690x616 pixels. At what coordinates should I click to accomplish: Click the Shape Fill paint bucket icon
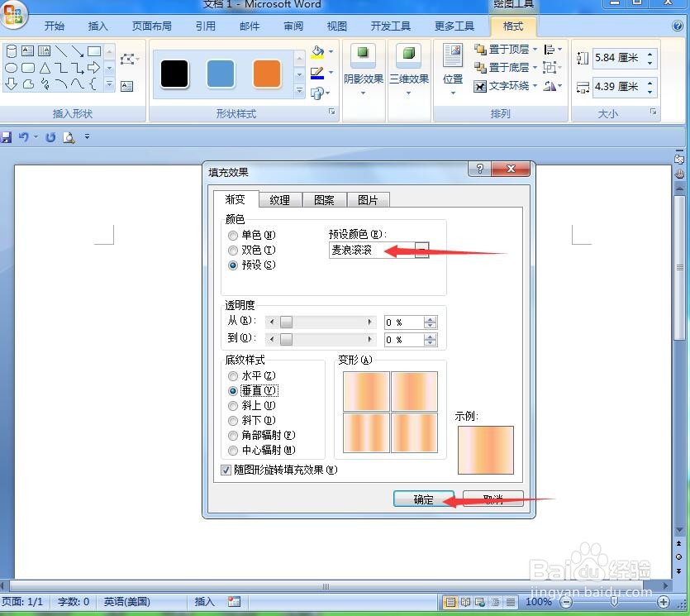tap(317, 51)
